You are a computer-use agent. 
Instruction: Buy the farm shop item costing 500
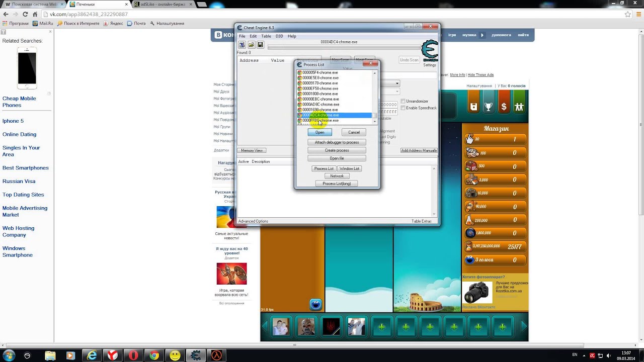pyautogui.click(x=495, y=166)
